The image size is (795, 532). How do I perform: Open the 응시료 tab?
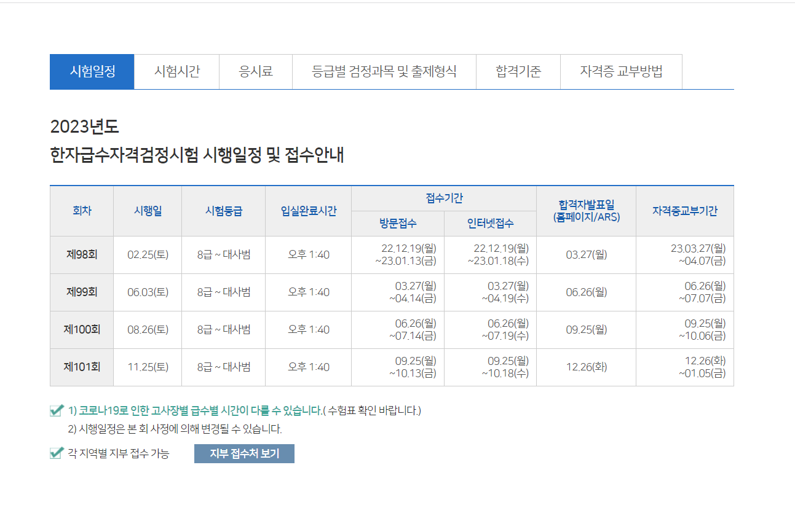click(x=255, y=72)
